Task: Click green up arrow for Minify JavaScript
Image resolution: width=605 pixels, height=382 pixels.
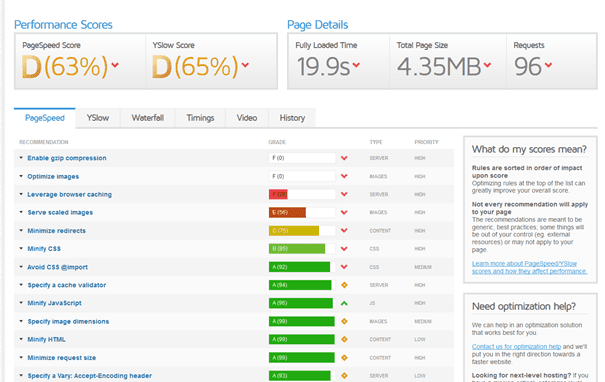Action: pyautogui.click(x=344, y=303)
